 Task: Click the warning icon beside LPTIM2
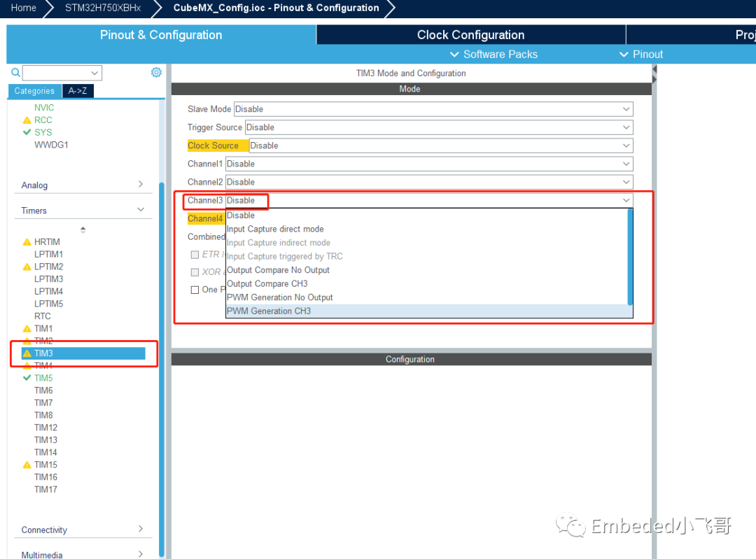27,267
